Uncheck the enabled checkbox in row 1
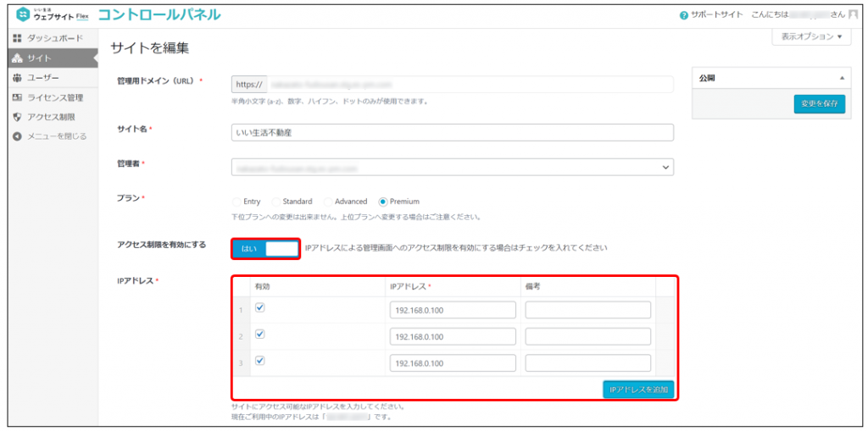 (x=260, y=308)
